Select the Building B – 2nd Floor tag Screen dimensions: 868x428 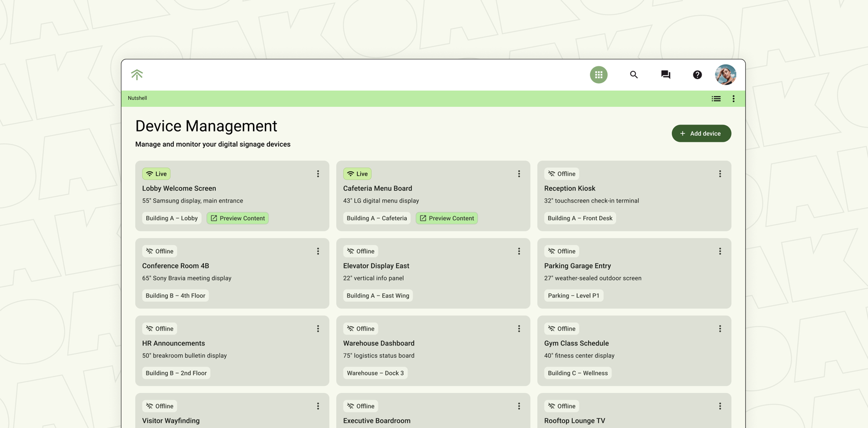point(176,373)
